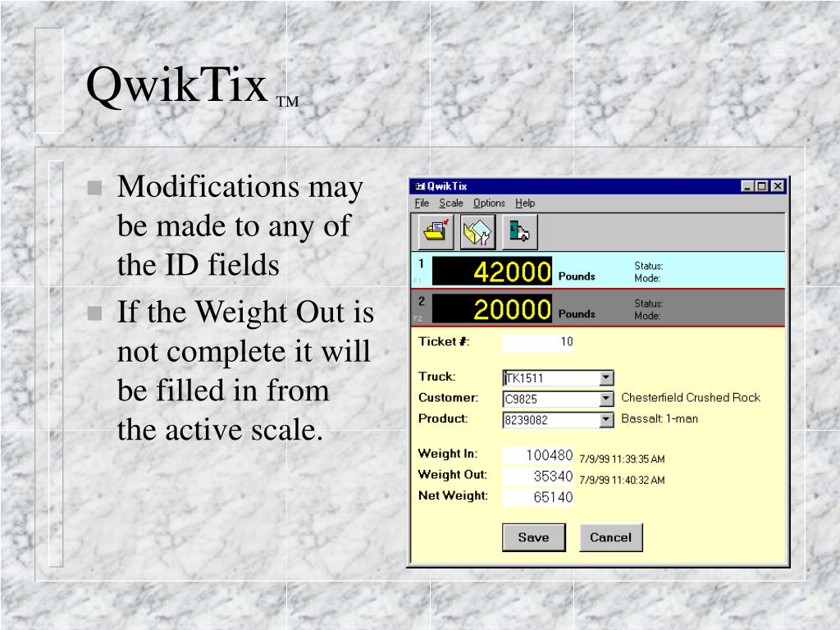Image resolution: width=840 pixels, height=630 pixels.
Task: Click the truck exit toolbar icon
Action: point(519,232)
